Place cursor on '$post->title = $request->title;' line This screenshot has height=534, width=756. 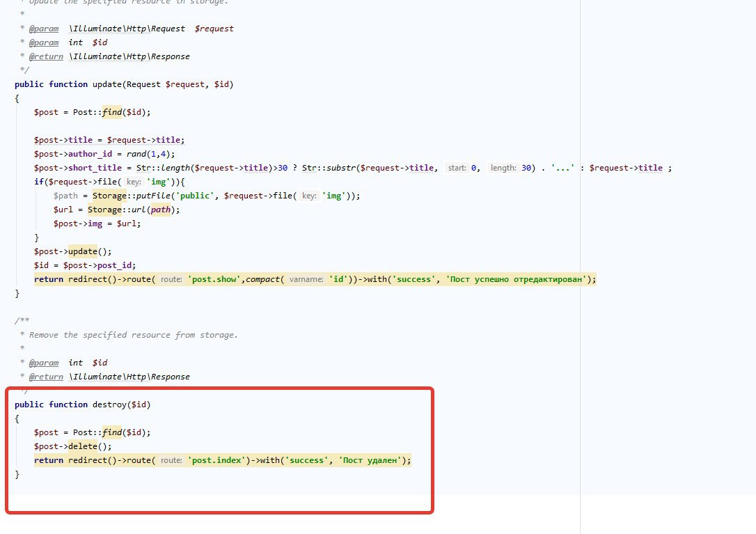(109, 140)
